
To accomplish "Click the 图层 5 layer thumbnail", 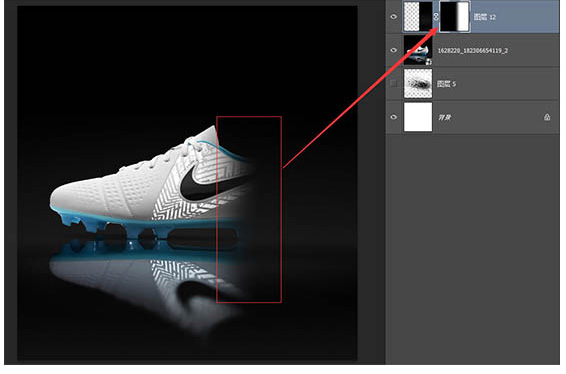I will (418, 84).
